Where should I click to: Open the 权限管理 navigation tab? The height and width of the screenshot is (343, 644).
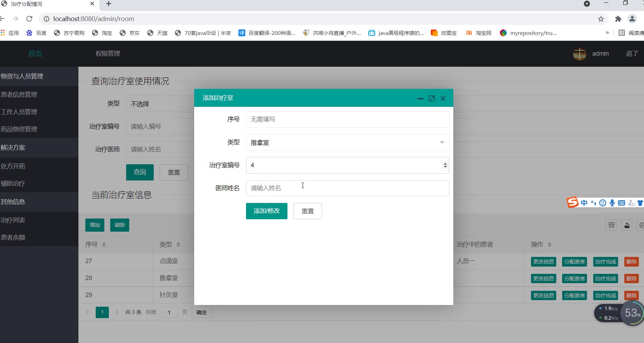pyautogui.click(x=108, y=54)
